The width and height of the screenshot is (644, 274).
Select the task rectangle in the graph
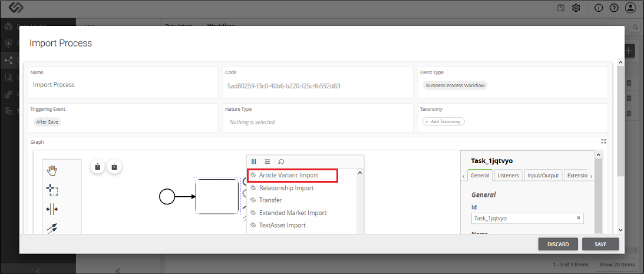click(217, 197)
